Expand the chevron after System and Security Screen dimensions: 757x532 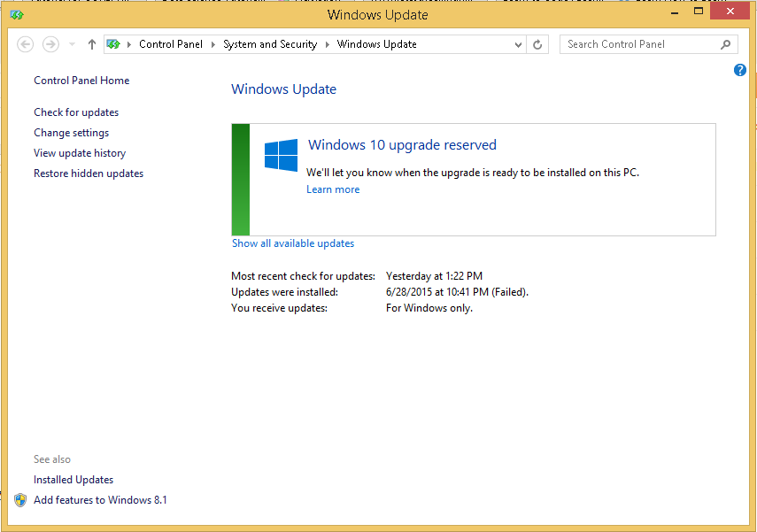point(328,44)
